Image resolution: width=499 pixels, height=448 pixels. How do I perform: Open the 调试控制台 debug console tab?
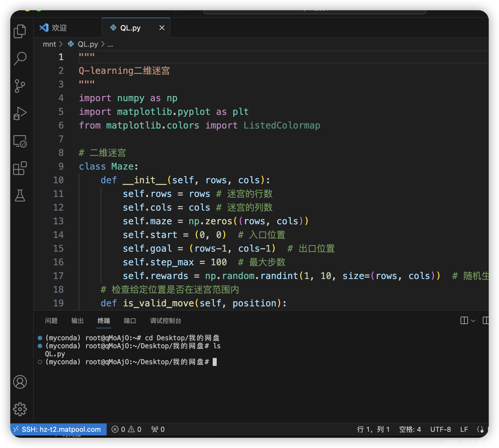(166, 321)
